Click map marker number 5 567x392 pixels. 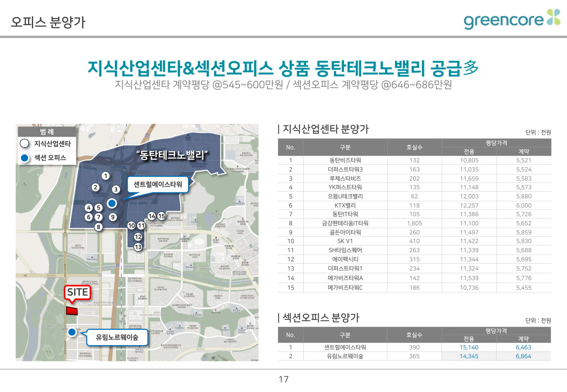[x=99, y=208]
